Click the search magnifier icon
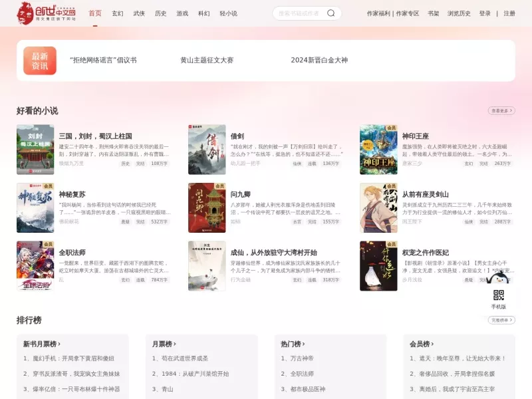Image resolution: width=532 pixels, height=399 pixels. click(x=331, y=13)
